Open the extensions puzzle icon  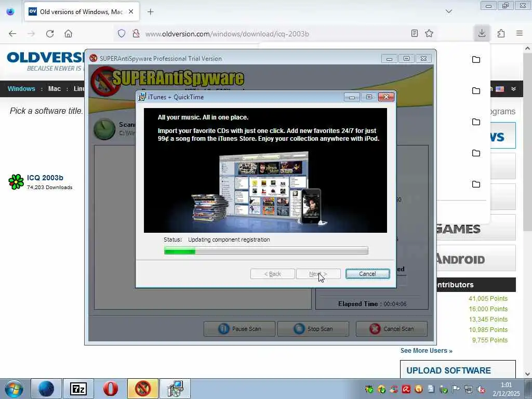point(501,33)
